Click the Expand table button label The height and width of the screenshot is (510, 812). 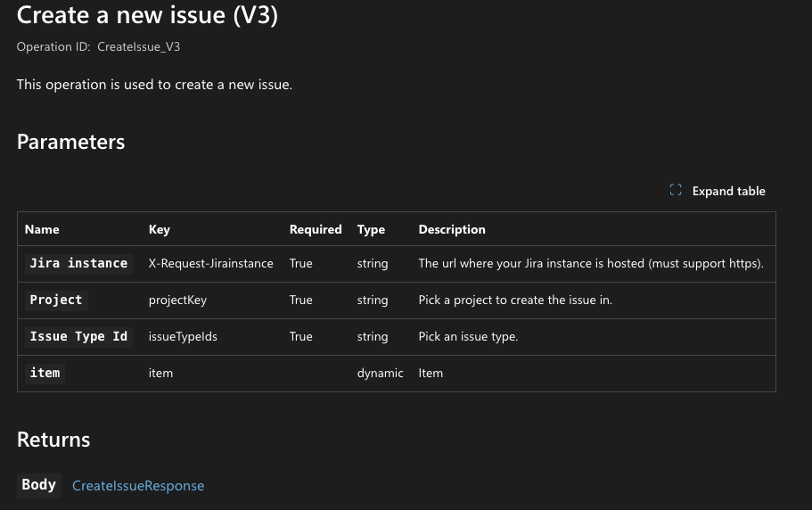[x=728, y=191]
